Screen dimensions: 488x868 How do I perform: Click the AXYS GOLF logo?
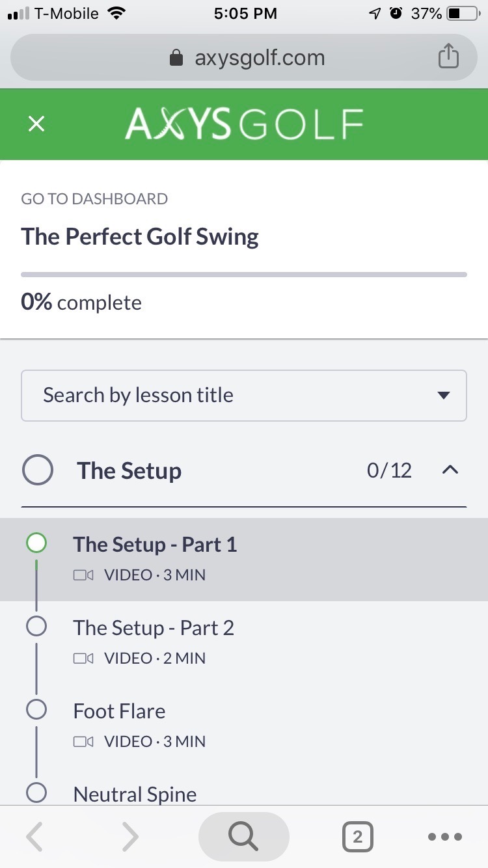[x=244, y=124]
